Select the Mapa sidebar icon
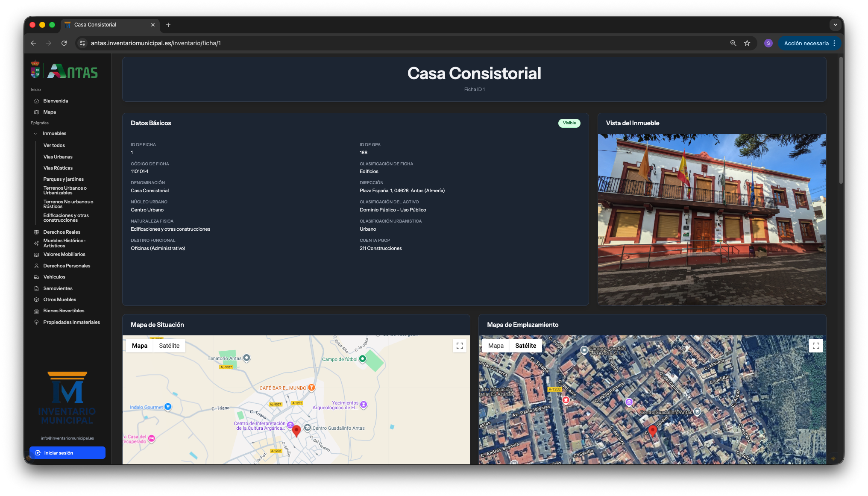This screenshot has width=868, height=496. tap(37, 112)
